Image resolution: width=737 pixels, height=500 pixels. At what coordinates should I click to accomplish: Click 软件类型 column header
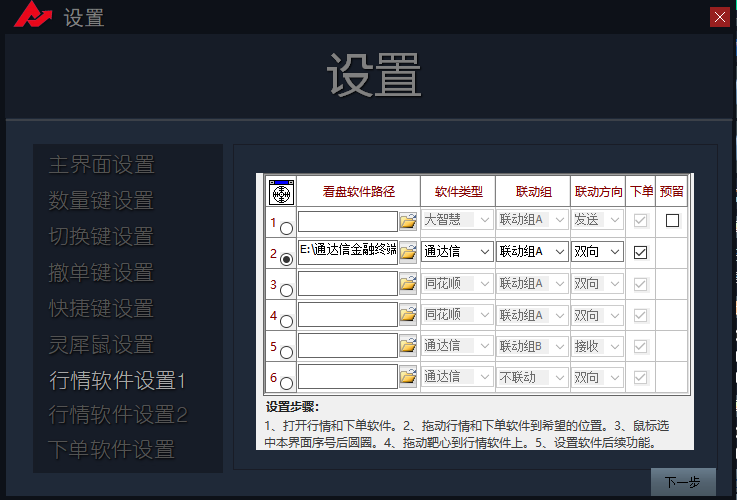(458, 192)
